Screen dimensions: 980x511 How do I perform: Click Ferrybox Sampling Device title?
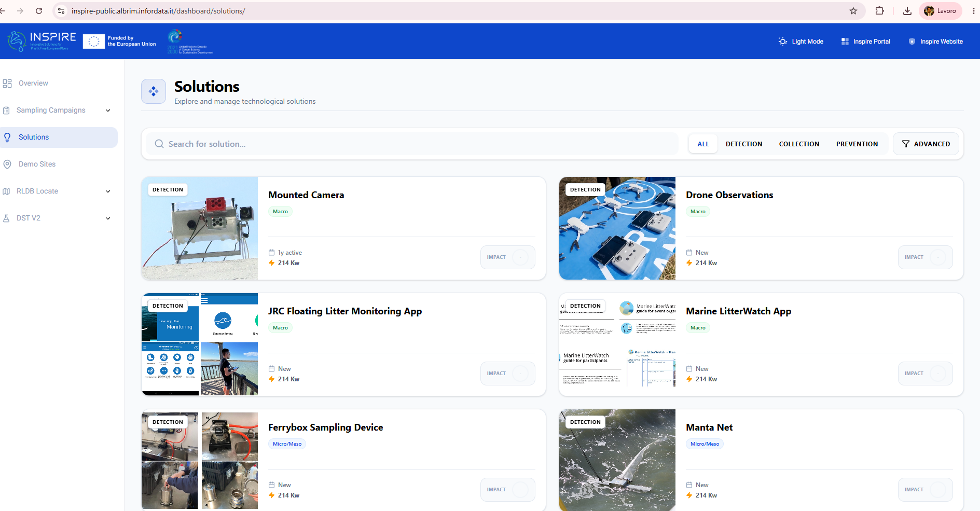coord(325,427)
